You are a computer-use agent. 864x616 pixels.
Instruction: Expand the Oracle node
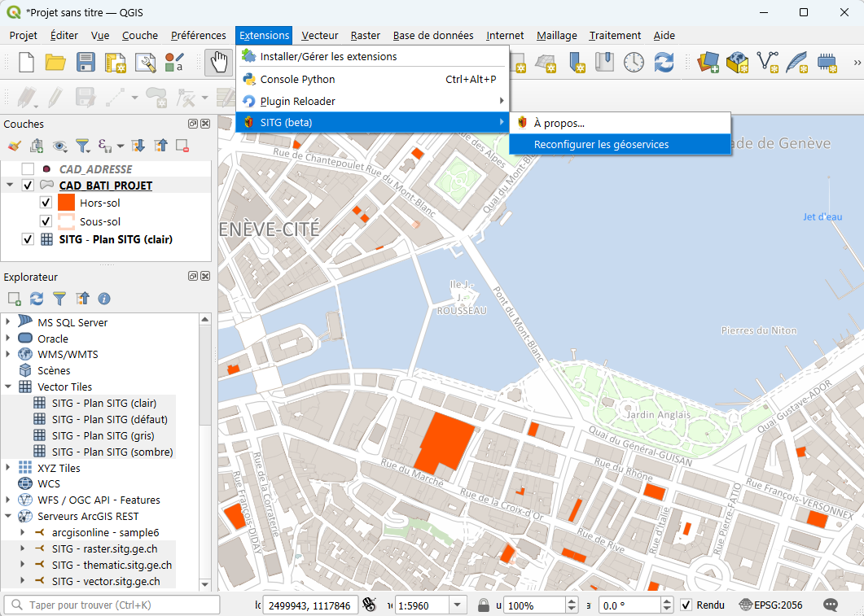[x=7, y=338]
